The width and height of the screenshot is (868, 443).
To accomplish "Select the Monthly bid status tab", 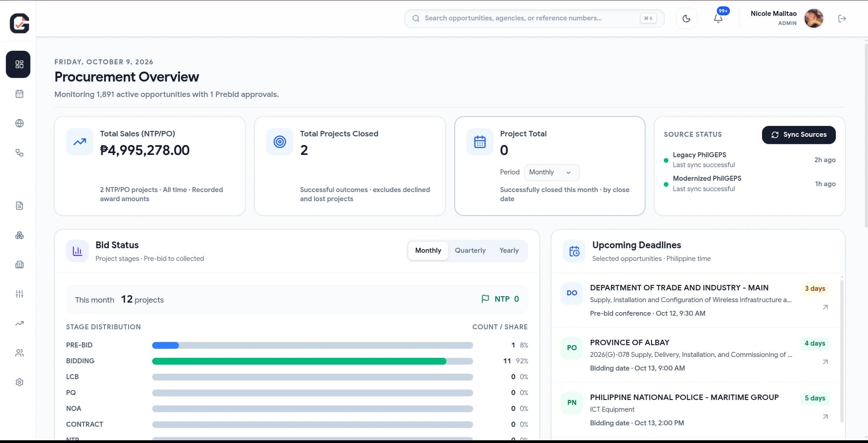I will click(x=428, y=250).
